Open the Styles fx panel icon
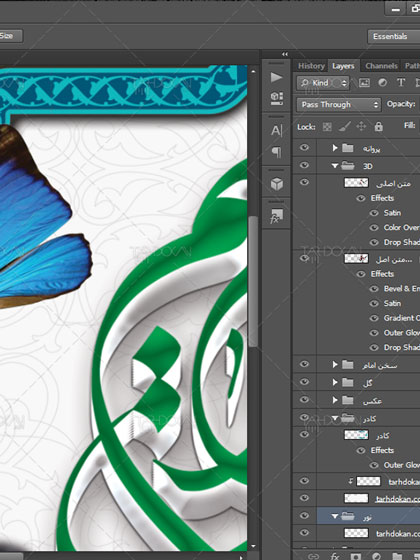The width and height of the screenshot is (420, 560). tap(276, 216)
